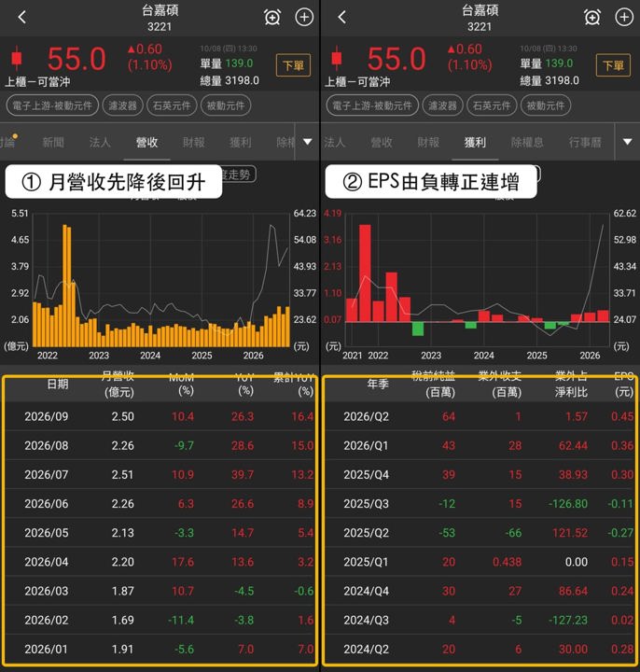Switch to the 新聞 tab in left panel

pyautogui.click(x=53, y=142)
